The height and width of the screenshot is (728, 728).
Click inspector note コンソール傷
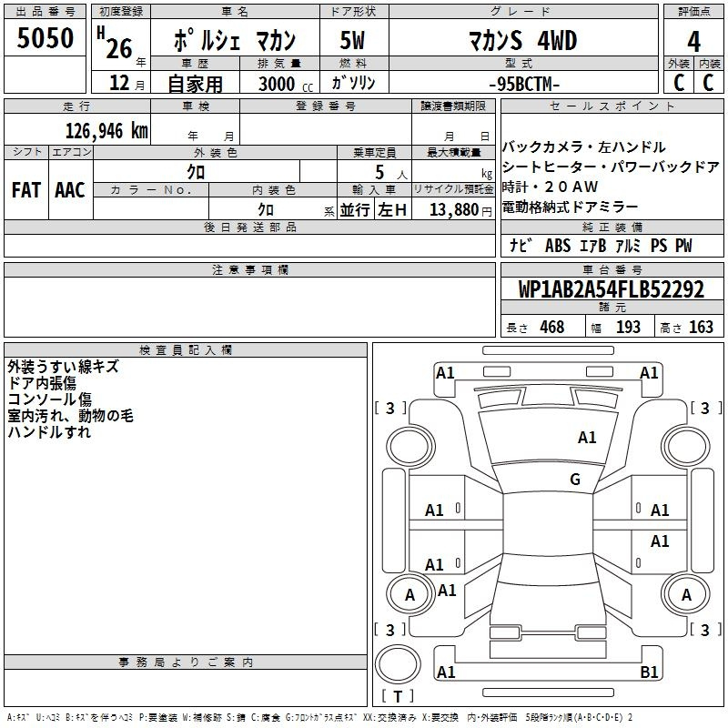[x=50, y=399]
